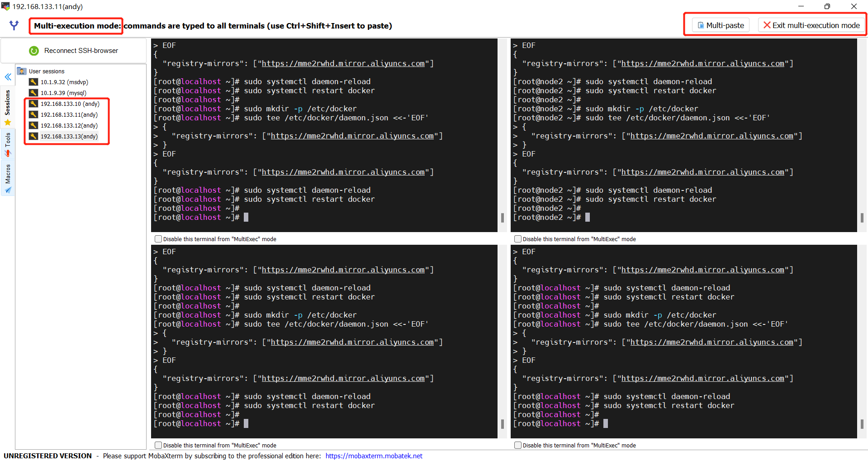Disable top-left terminal from MultiExec mode
The image size is (868, 461).
click(158, 239)
